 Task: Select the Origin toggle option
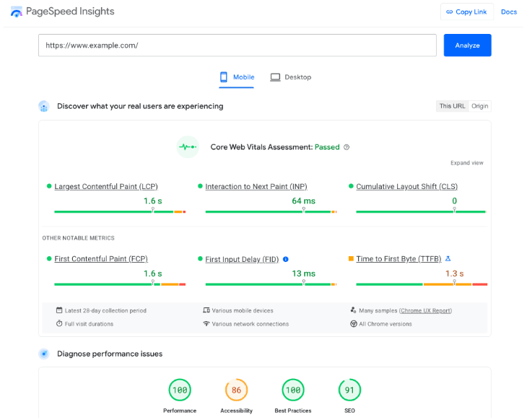(479, 106)
